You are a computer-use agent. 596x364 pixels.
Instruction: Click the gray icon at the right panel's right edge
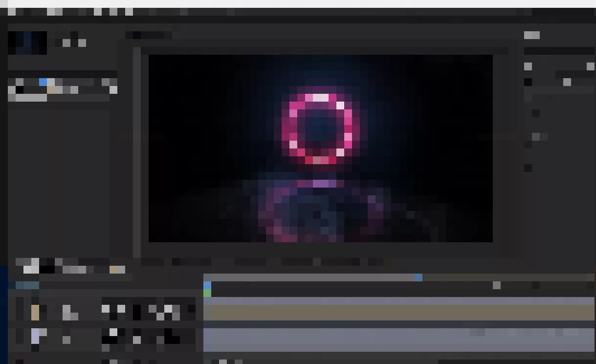click(x=590, y=66)
